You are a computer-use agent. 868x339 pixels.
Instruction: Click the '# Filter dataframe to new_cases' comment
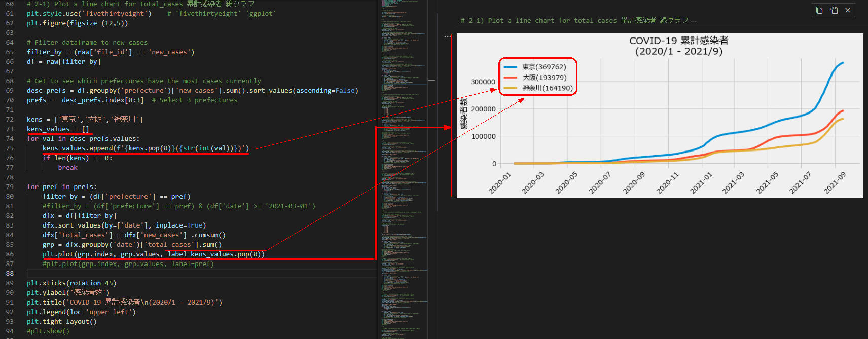tap(87, 43)
